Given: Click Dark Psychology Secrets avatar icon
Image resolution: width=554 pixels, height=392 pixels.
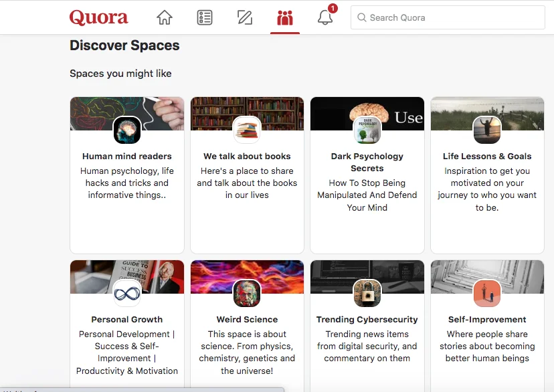Looking at the screenshot, I should pyautogui.click(x=367, y=130).
